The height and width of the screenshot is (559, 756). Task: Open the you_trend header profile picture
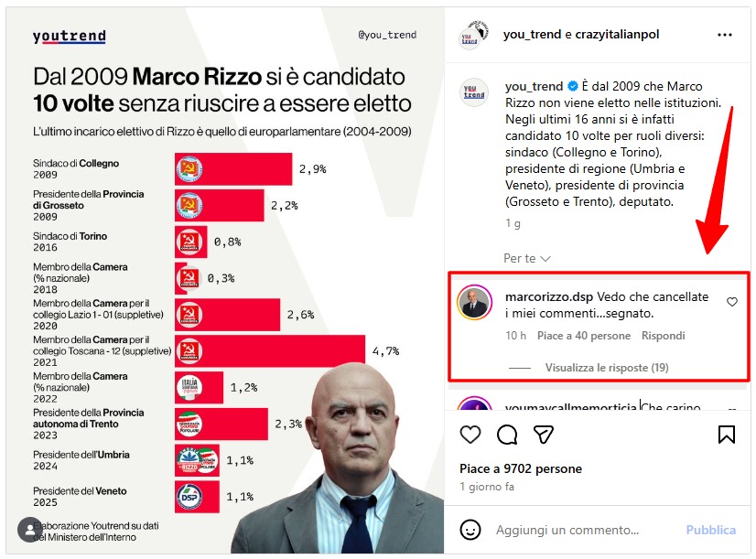click(x=473, y=35)
